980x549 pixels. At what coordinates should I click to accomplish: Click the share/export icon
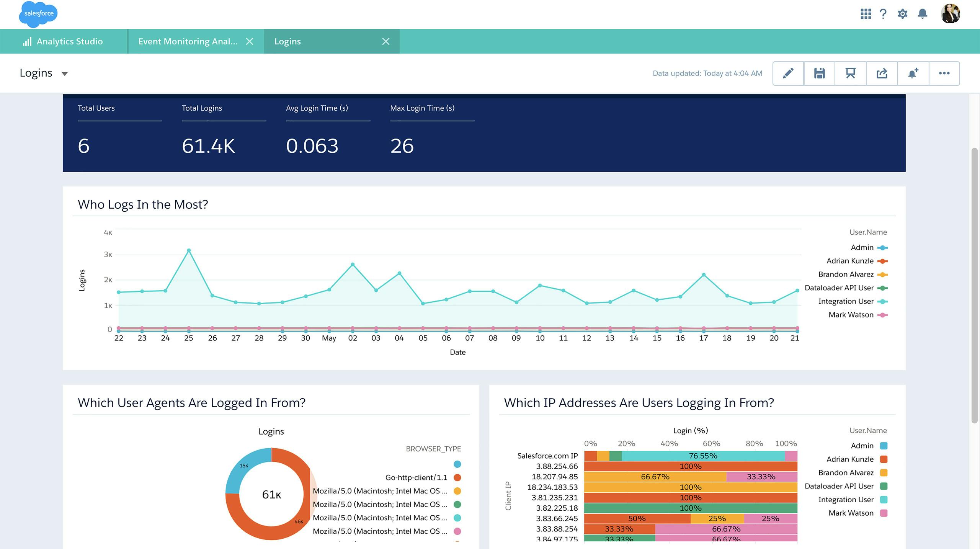[x=882, y=74]
